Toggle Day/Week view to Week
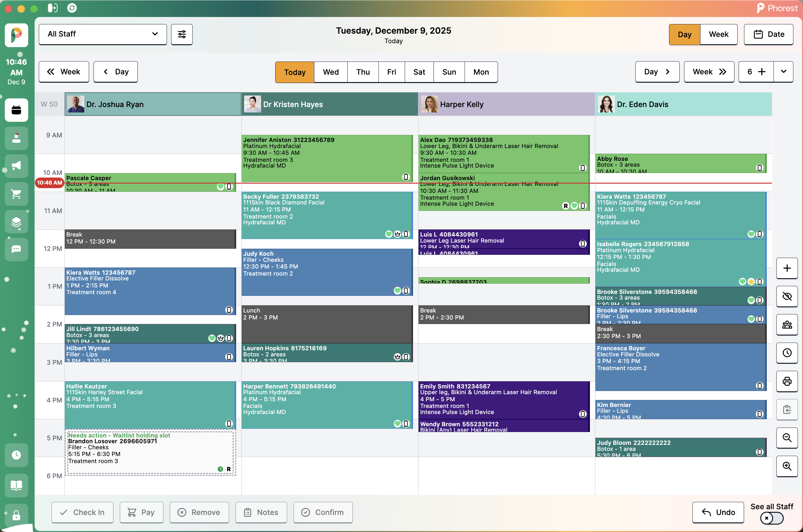The width and height of the screenshot is (803, 532). (718, 34)
